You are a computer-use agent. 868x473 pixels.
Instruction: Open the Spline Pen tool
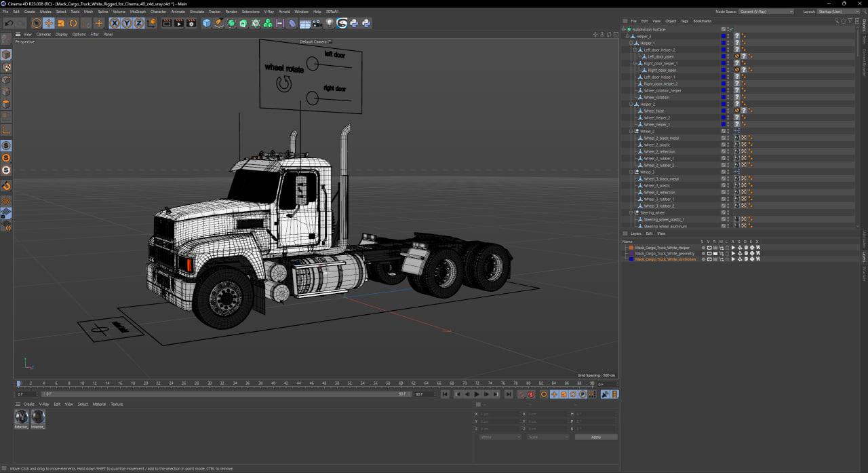coord(219,23)
